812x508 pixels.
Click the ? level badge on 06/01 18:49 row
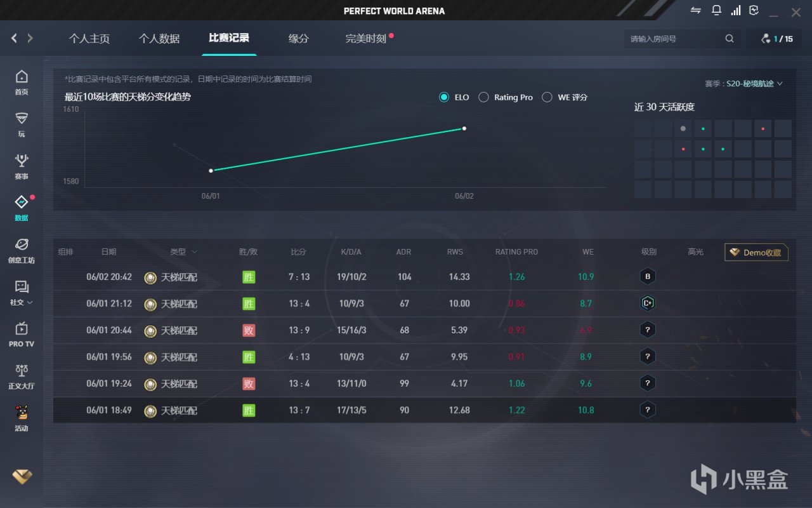[x=648, y=410]
